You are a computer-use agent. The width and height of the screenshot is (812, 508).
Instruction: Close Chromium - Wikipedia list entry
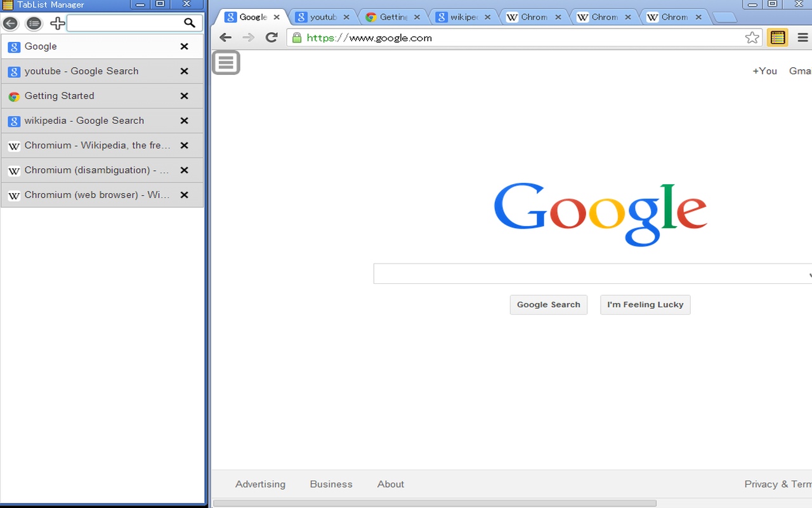tap(184, 145)
